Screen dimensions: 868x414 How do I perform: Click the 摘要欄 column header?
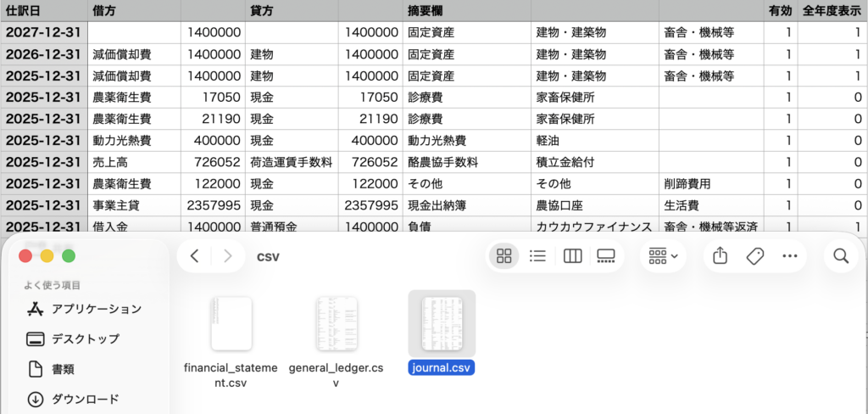coord(425,10)
